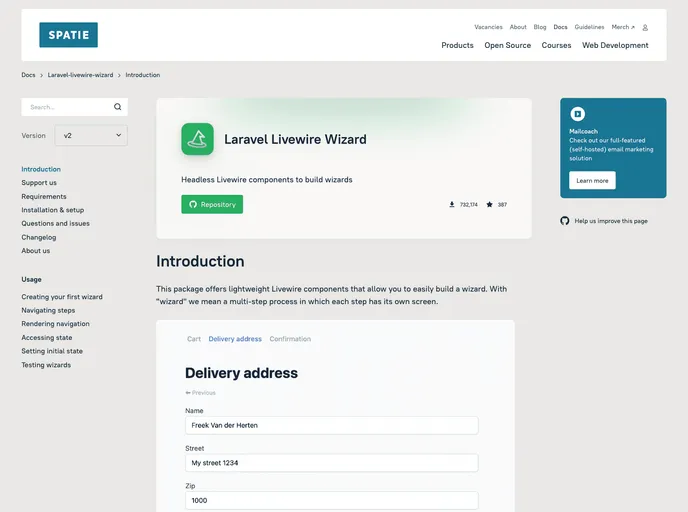Viewport: 688px width, 512px height.
Task: Click the download count icon
Action: tap(452, 204)
